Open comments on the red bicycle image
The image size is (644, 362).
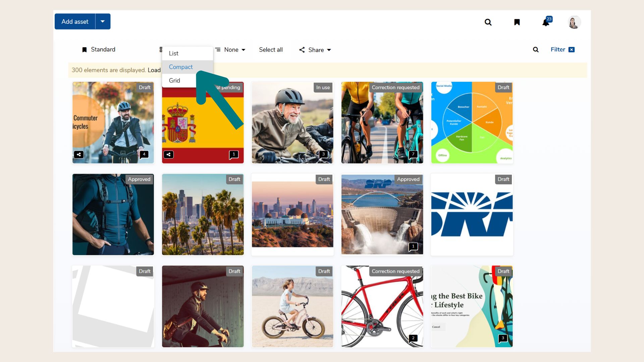[x=413, y=338]
